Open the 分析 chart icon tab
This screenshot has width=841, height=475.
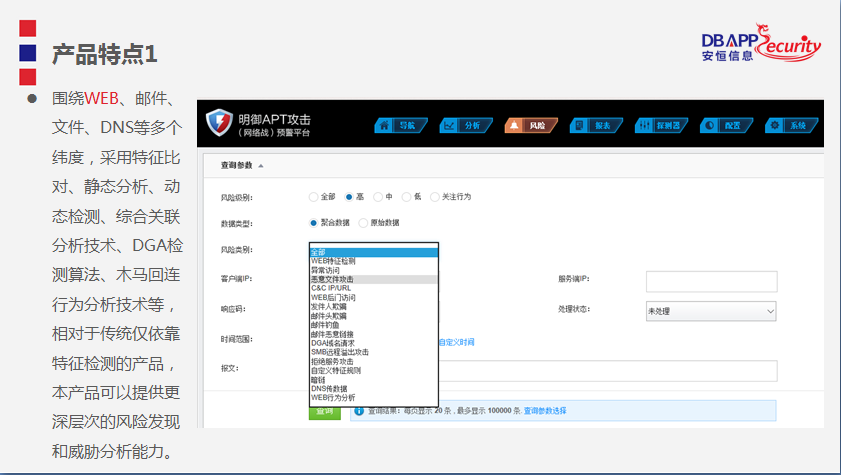(466, 125)
